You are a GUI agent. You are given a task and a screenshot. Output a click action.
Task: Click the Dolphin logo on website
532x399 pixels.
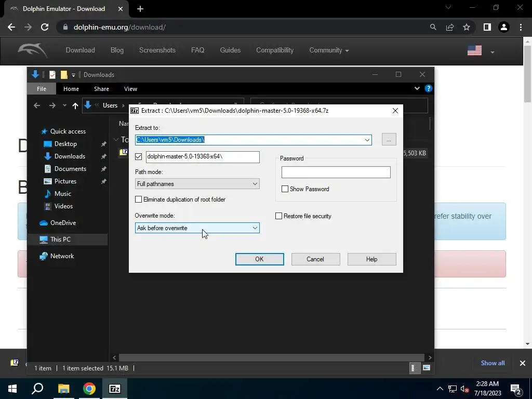point(33,50)
